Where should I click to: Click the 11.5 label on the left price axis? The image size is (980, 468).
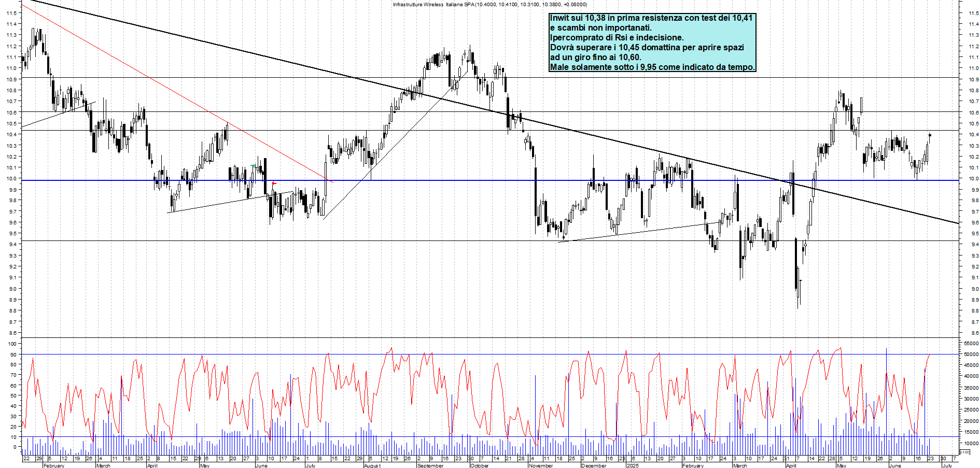tap(11, 13)
